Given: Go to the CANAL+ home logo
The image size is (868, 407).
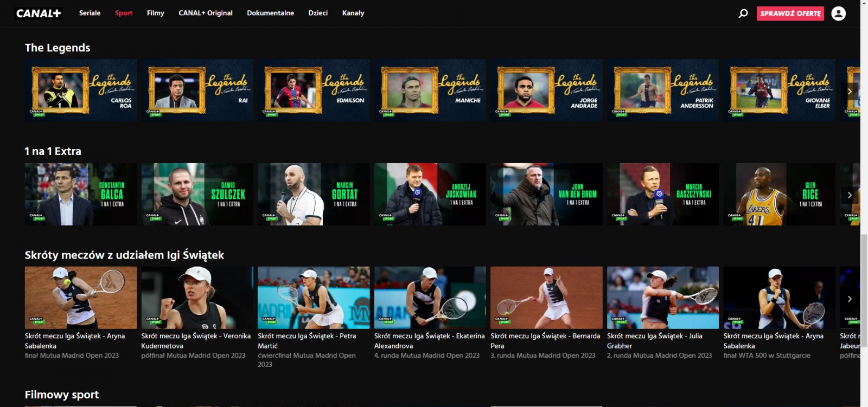Looking at the screenshot, I should coord(39,13).
